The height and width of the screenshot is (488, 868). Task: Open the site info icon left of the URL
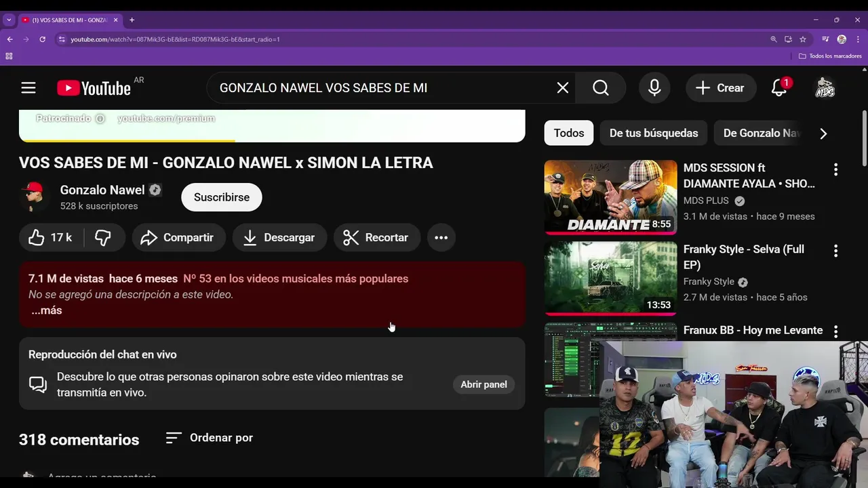coord(62,39)
